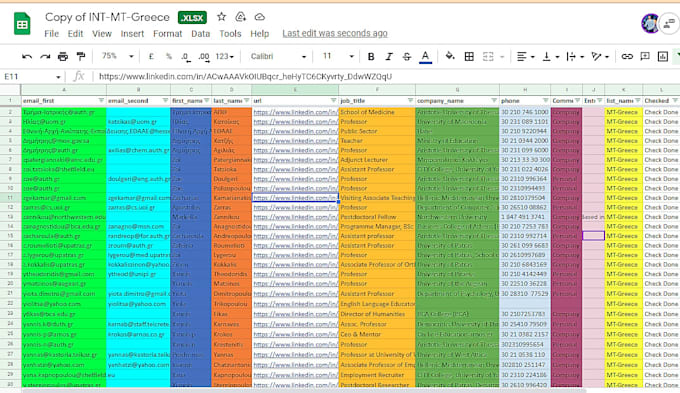Open the phone column filter
This screenshot has width=680, height=393.
[x=546, y=101]
